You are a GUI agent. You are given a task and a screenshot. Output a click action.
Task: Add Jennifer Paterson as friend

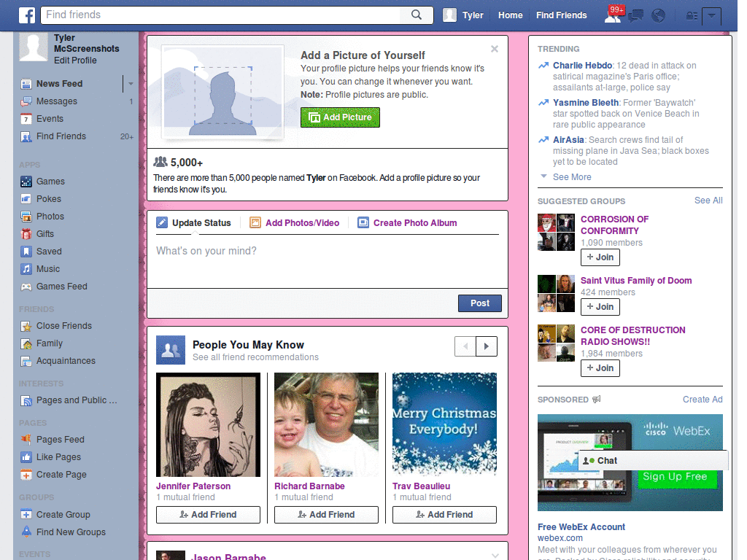coord(208,515)
